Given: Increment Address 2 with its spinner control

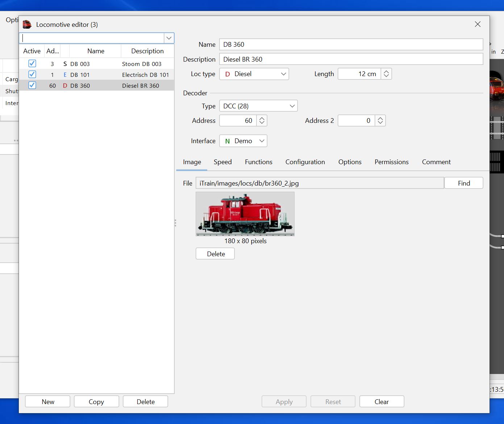Looking at the screenshot, I should tap(380, 118).
